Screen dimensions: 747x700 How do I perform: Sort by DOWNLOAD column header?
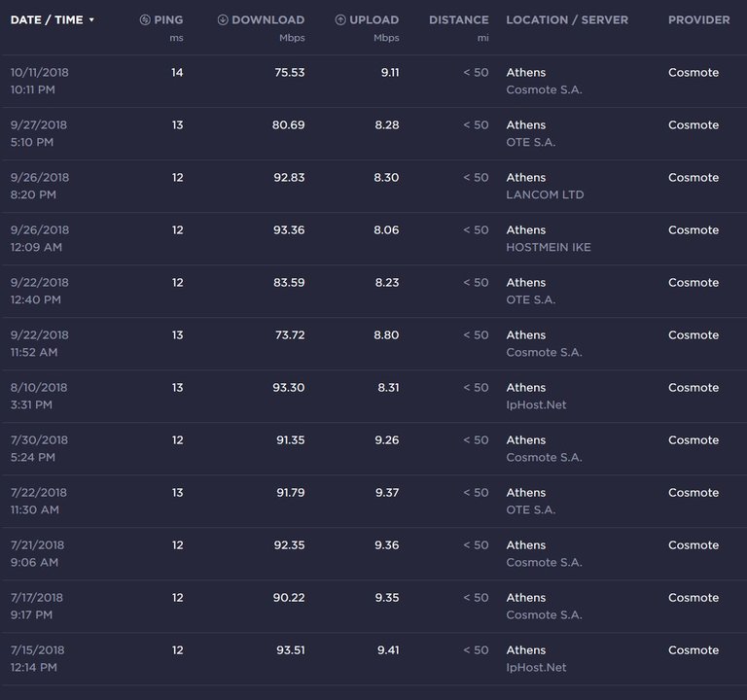coord(267,20)
